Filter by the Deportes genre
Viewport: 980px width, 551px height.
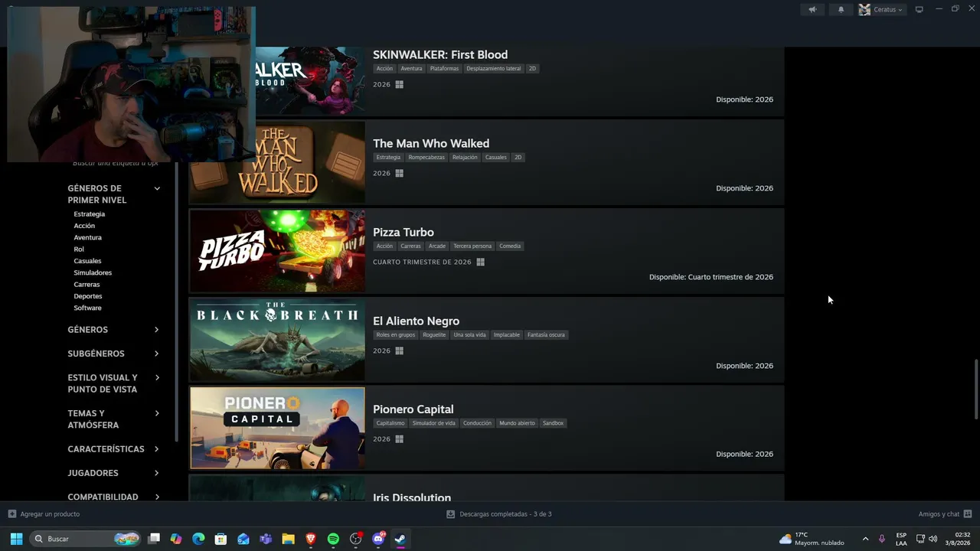[x=88, y=296]
